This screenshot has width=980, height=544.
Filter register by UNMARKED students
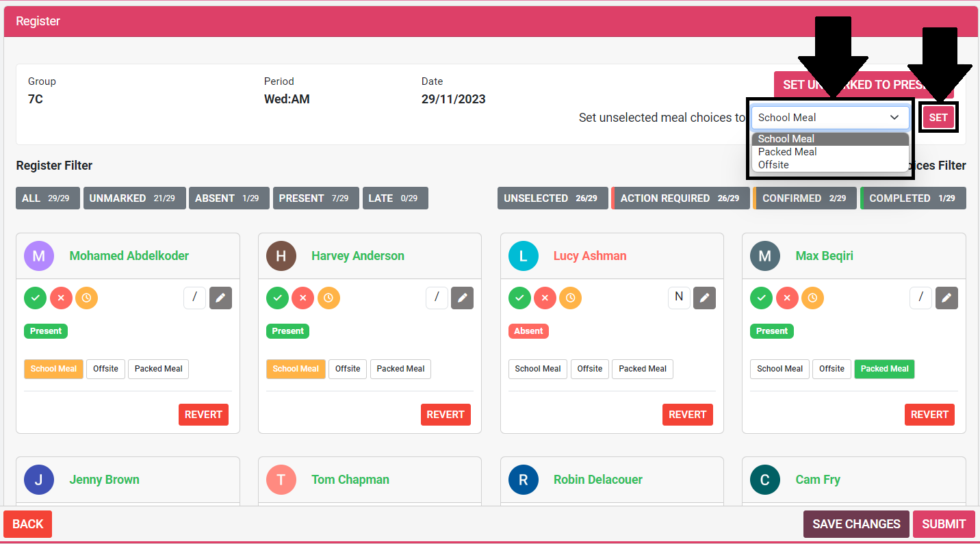(134, 198)
